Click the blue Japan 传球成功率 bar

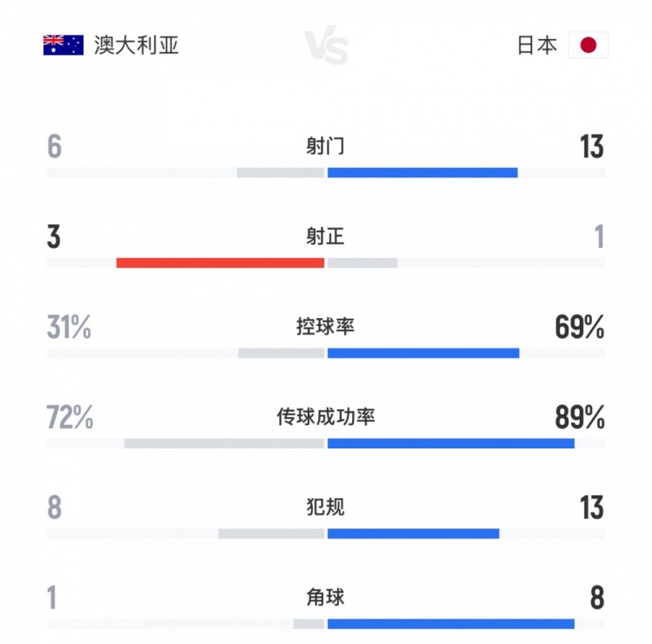(450, 443)
